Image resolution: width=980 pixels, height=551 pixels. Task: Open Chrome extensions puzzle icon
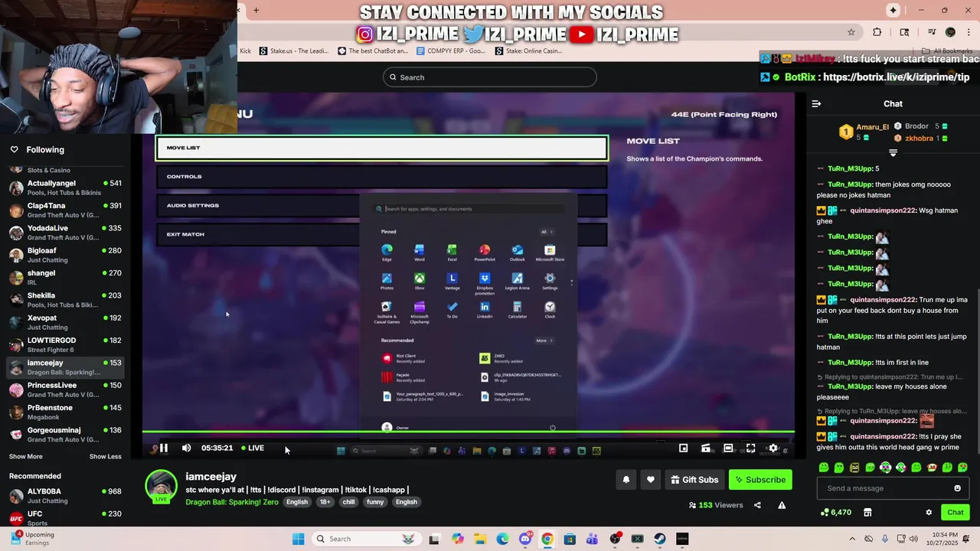(x=877, y=32)
